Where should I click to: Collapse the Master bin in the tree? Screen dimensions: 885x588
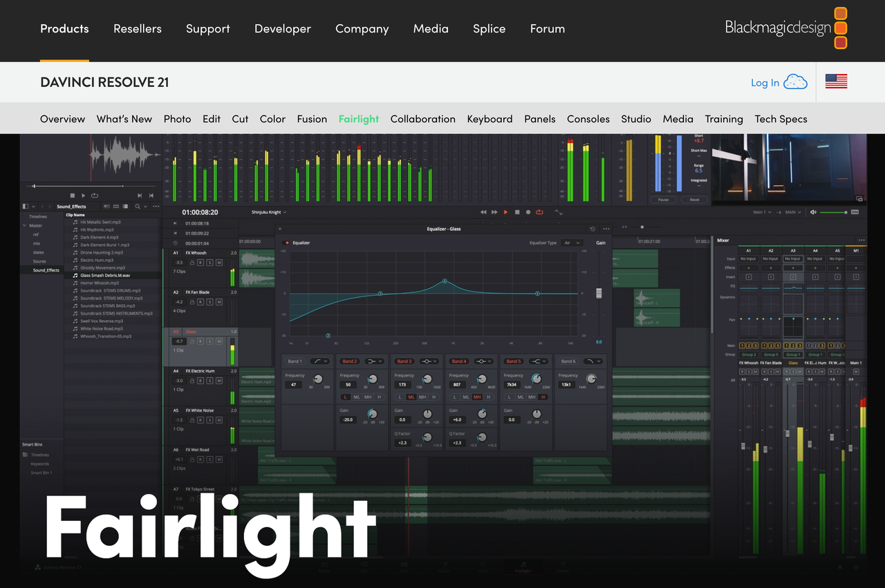click(24, 225)
